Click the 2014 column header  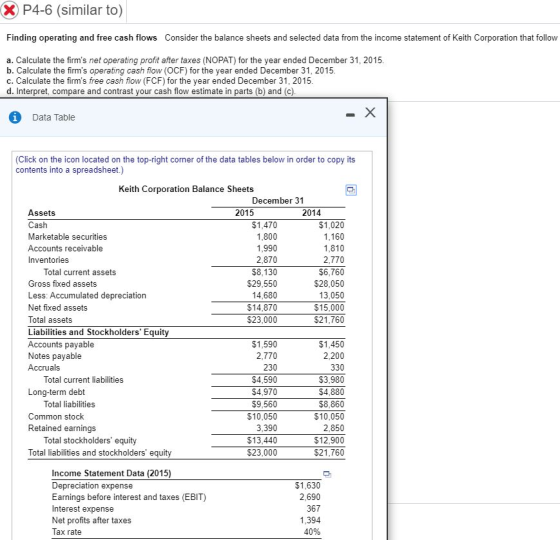(311, 213)
